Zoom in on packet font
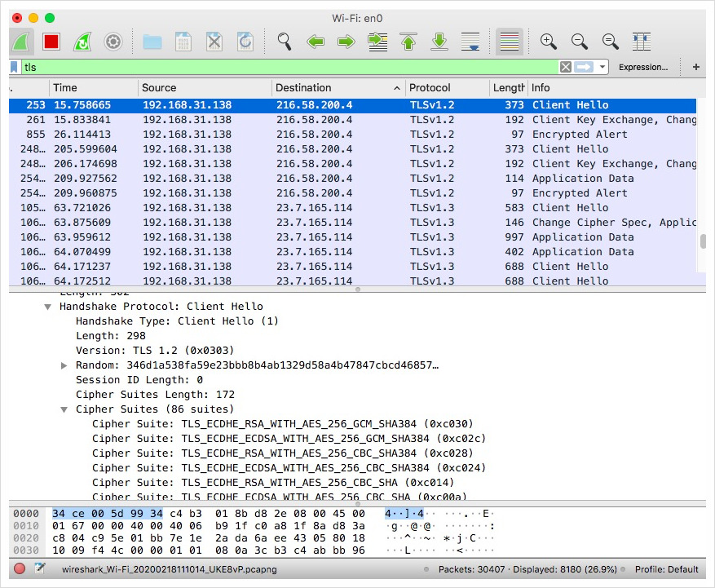This screenshot has height=588, width=715. (548, 41)
